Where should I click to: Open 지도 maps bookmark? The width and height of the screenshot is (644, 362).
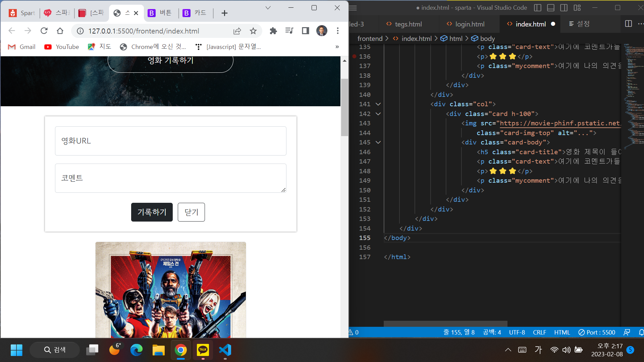[x=99, y=47]
